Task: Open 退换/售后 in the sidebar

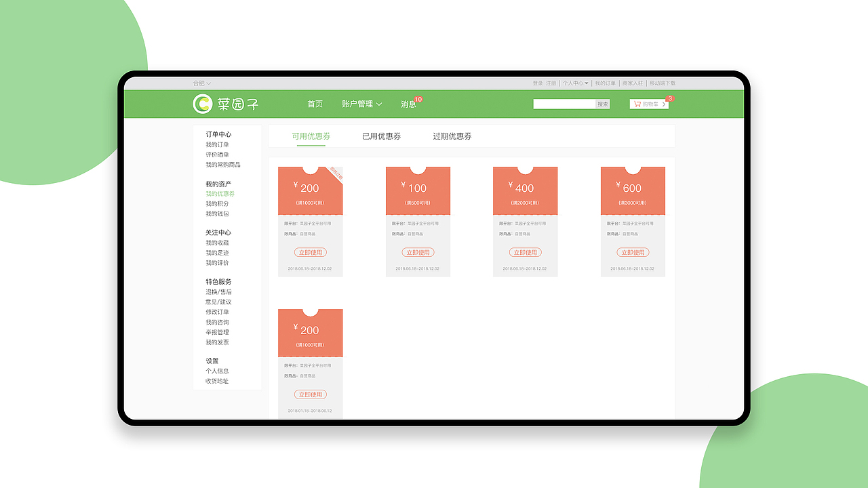Action: 219,292
